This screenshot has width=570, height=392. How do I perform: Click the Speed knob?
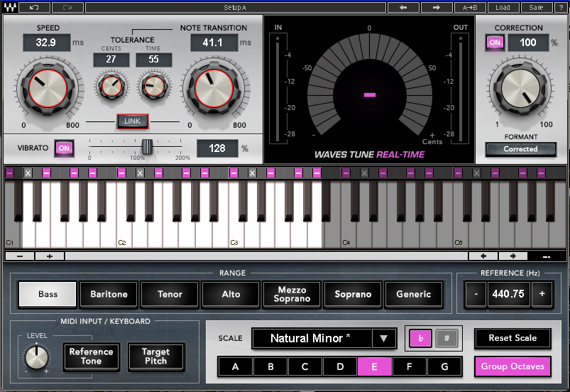48,88
